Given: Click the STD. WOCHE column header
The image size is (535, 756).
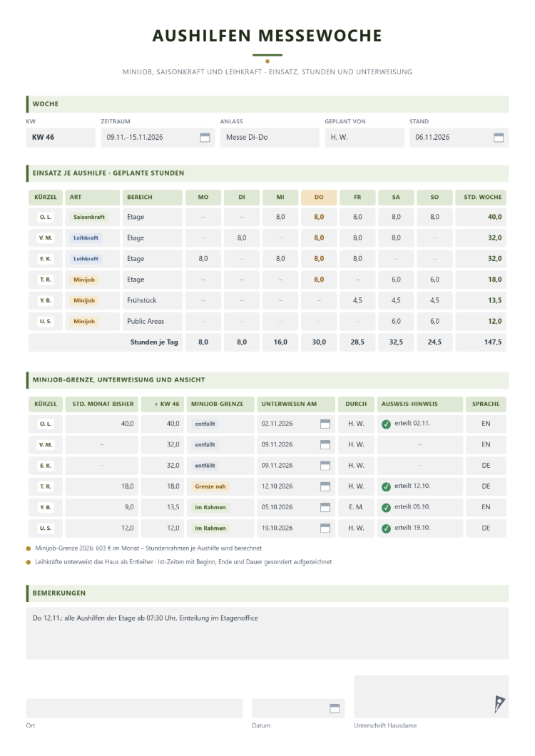Looking at the screenshot, I should tap(481, 197).
